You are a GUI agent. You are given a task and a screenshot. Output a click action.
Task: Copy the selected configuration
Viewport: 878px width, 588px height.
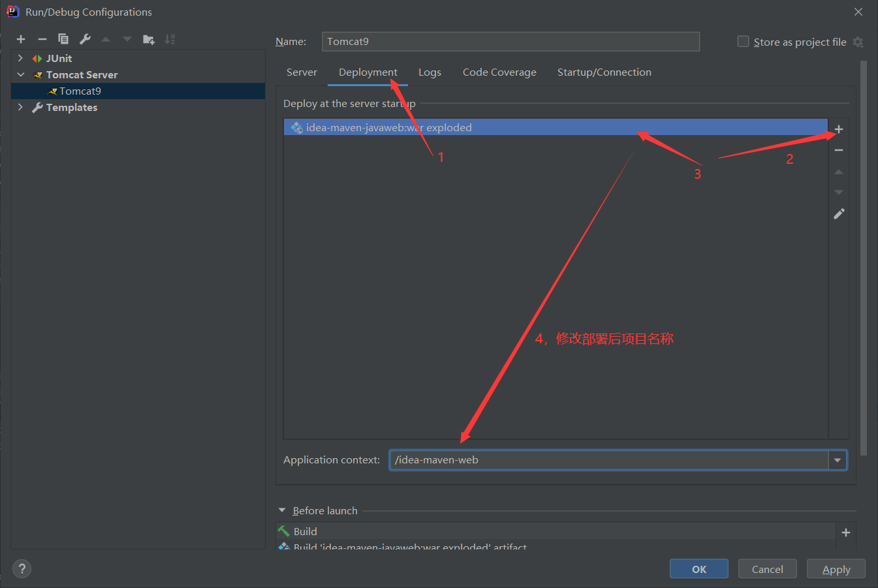click(63, 39)
